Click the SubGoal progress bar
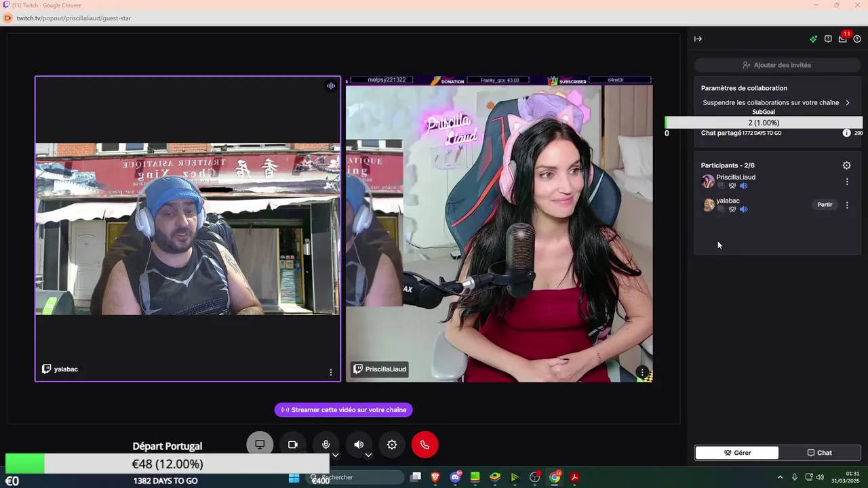This screenshot has width=868, height=488. (764, 123)
